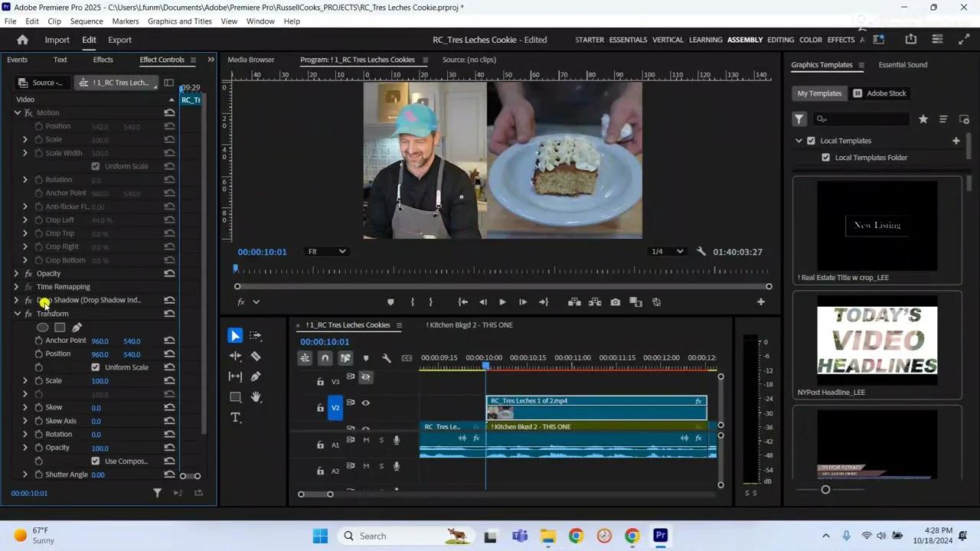980x551 pixels.
Task: Open the Timeline Display Settings wrench icon
Action: 387,357
